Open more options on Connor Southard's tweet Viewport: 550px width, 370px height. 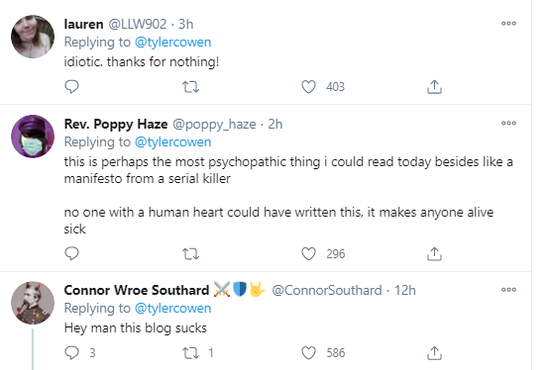coord(509,290)
